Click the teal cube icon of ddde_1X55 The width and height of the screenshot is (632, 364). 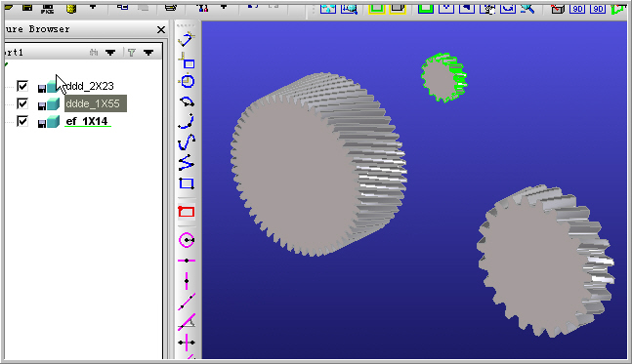(53, 103)
